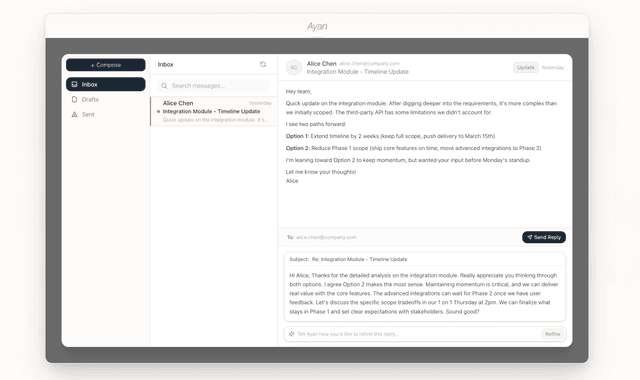Screen dimensions: 640x380
Task: Open the Inbox folder in sidebar
Action: (x=106, y=84)
